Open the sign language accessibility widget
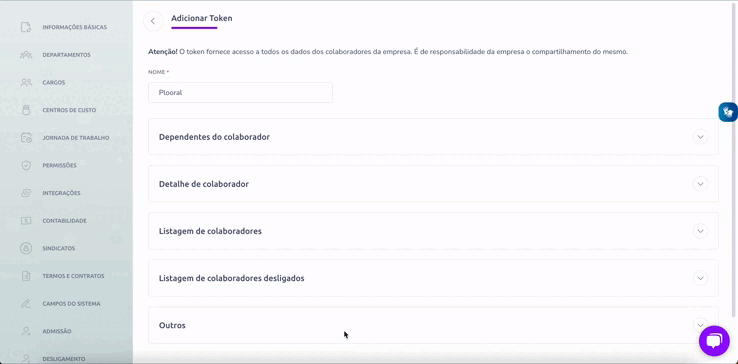Screen dimensions: 738x364 [728, 112]
